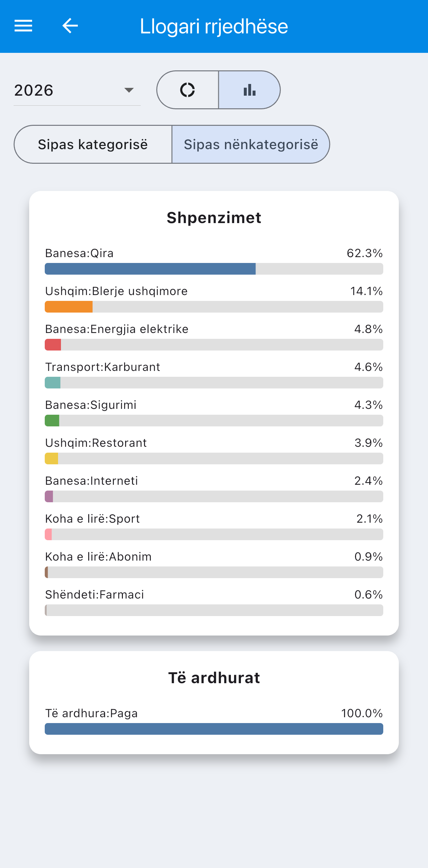Open the 2026 year dropdown

tap(77, 90)
